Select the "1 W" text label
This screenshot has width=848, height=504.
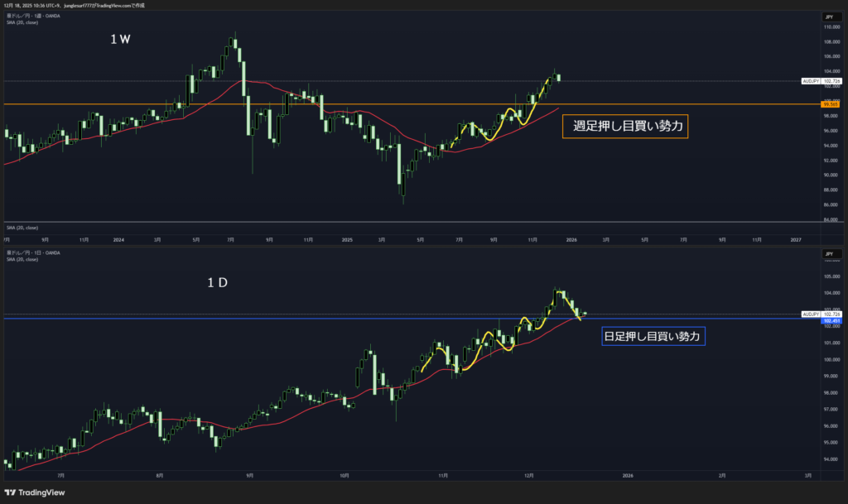coord(120,38)
